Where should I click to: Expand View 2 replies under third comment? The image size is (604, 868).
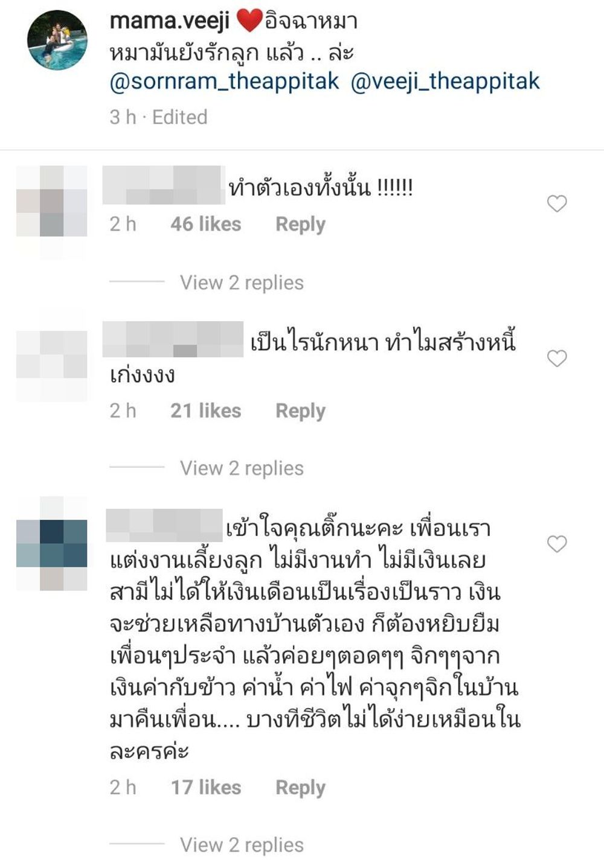pyautogui.click(x=242, y=845)
